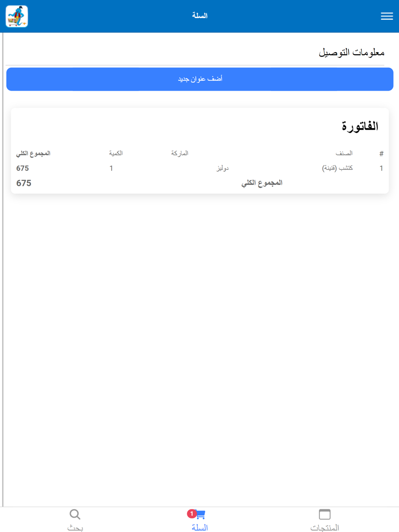Click the الفاتورة invoice heading
This screenshot has width=399, height=532.
click(359, 126)
